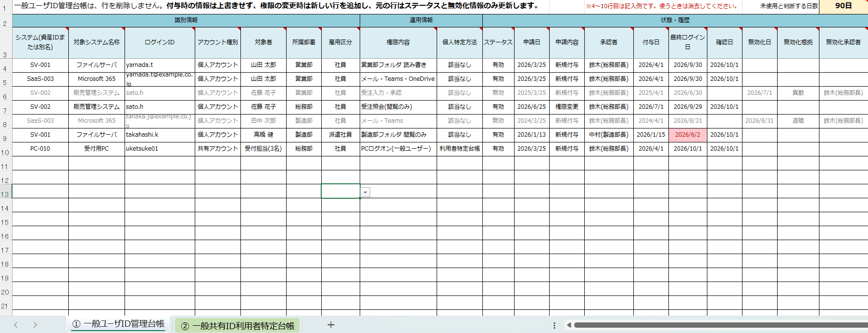Select the 権限内容 column header
The height and width of the screenshot is (333, 868).
pyautogui.click(x=398, y=42)
